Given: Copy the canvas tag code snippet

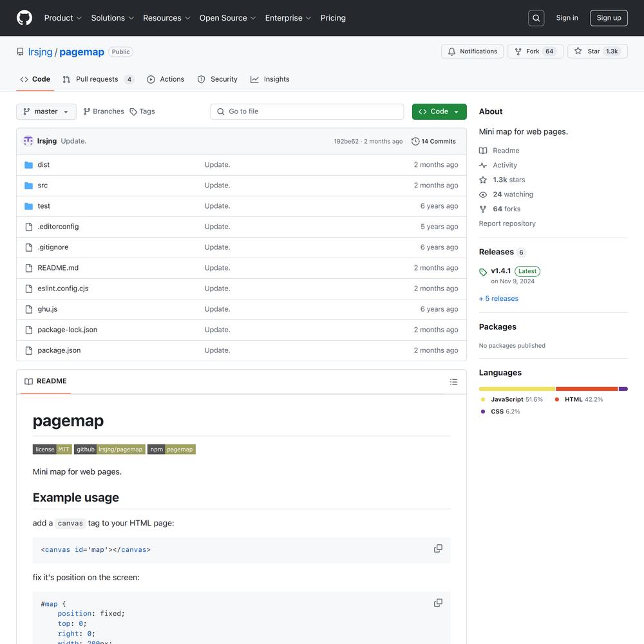Looking at the screenshot, I should (x=438, y=549).
